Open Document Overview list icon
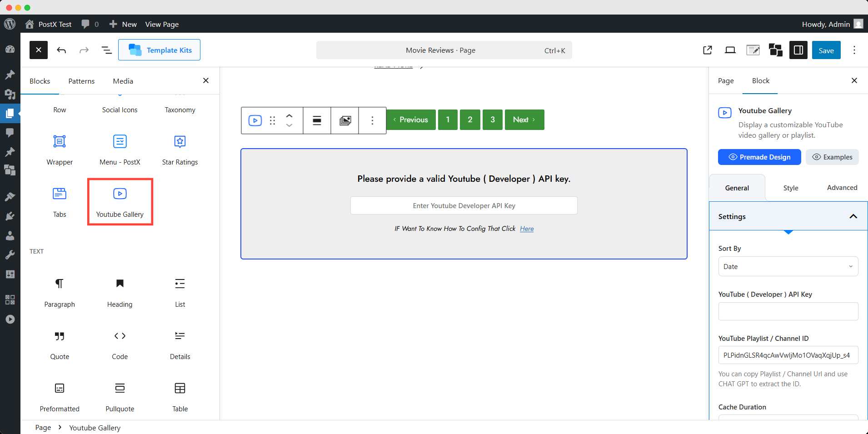 (106, 50)
